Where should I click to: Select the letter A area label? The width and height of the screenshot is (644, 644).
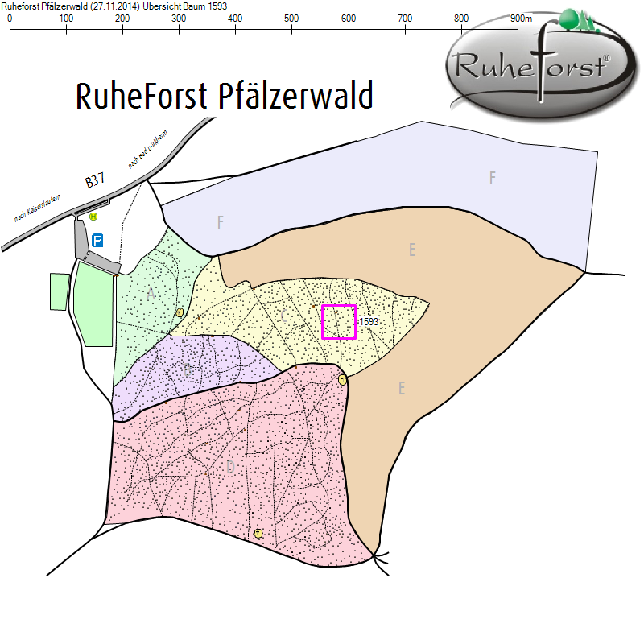tap(151, 295)
